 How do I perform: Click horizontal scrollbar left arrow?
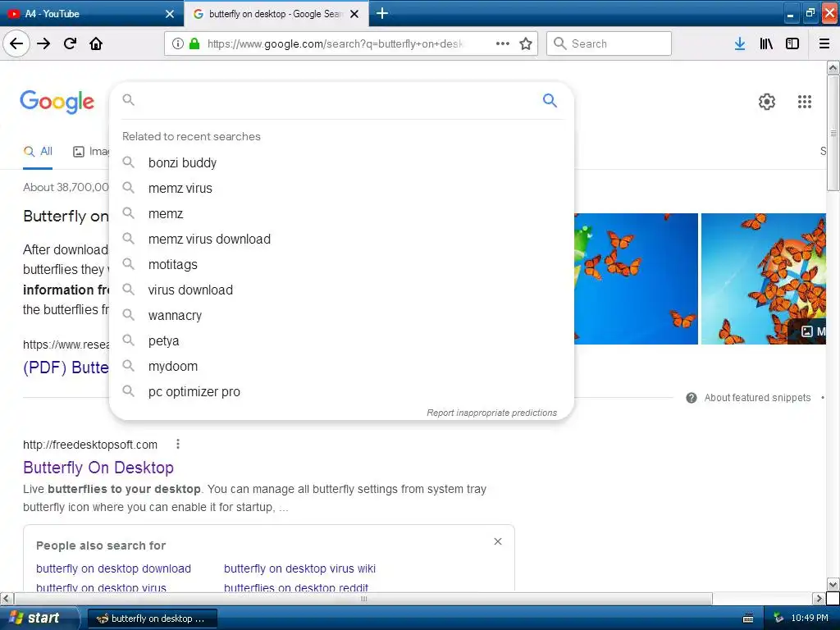pyautogui.click(x=7, y=598)
